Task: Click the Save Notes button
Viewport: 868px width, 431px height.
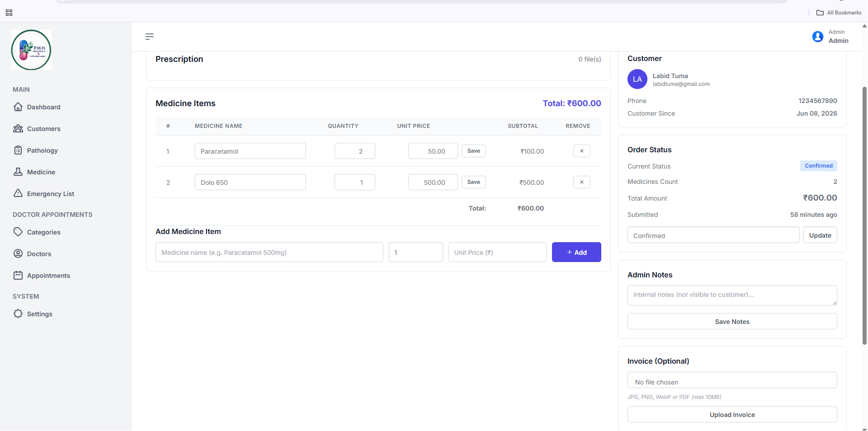Action: [x=732, y=321]
